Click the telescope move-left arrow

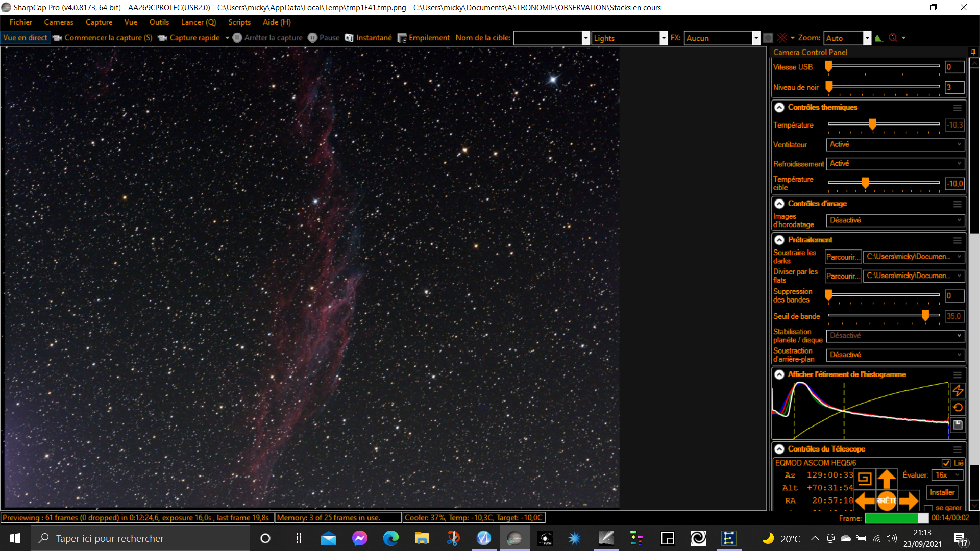click(865, 500)
